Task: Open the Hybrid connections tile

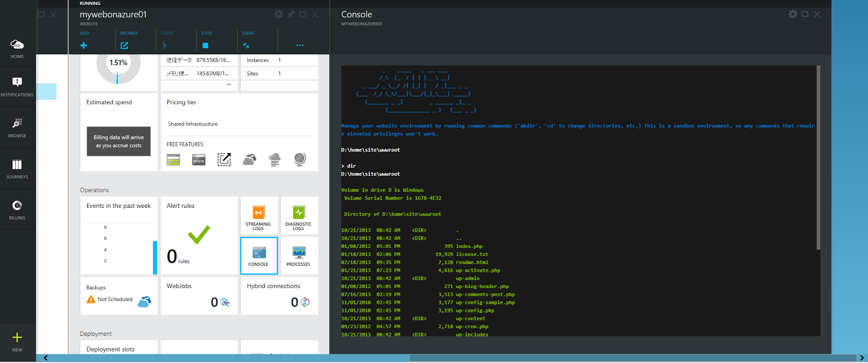Action: (x=279, y=296)
